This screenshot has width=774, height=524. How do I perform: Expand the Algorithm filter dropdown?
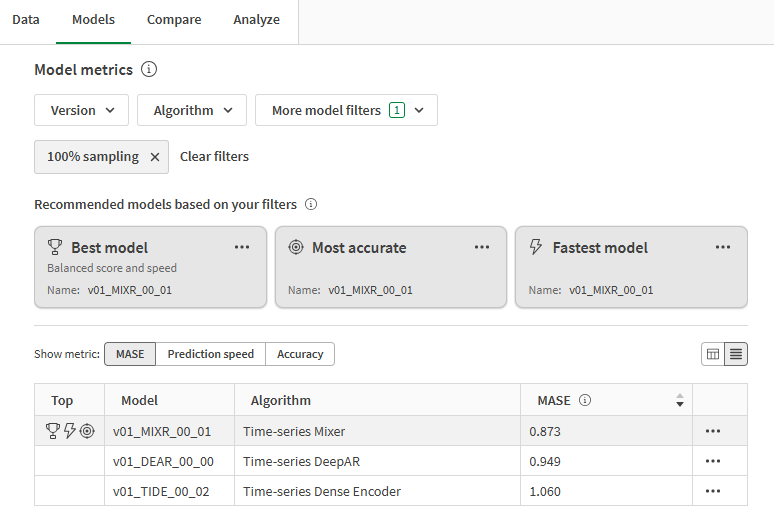click(191, 110)
